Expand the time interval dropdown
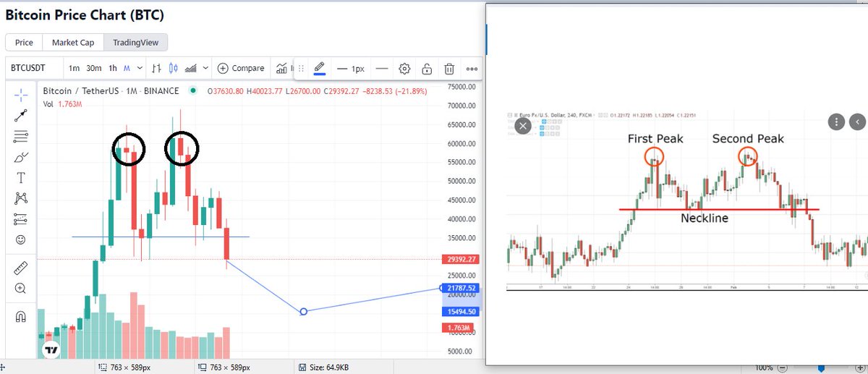Viewport: 868px width, 374px height. [140, 68]
